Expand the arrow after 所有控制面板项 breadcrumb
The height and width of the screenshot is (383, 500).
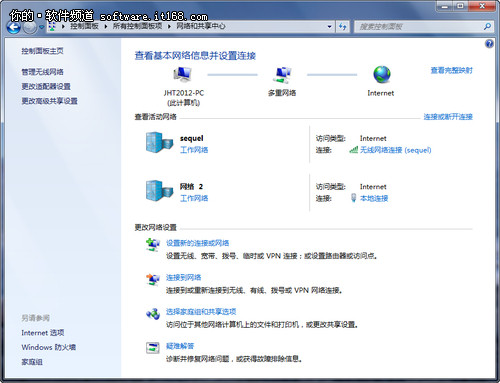[x=169, y=26]
